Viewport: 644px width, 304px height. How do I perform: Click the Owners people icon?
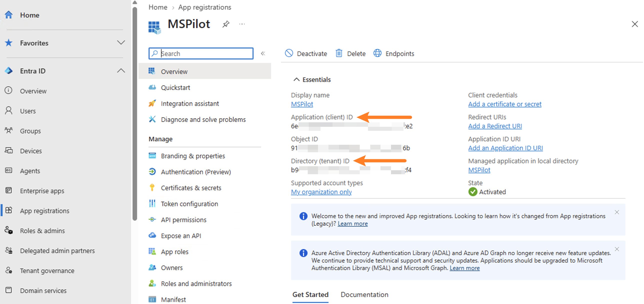152,267
